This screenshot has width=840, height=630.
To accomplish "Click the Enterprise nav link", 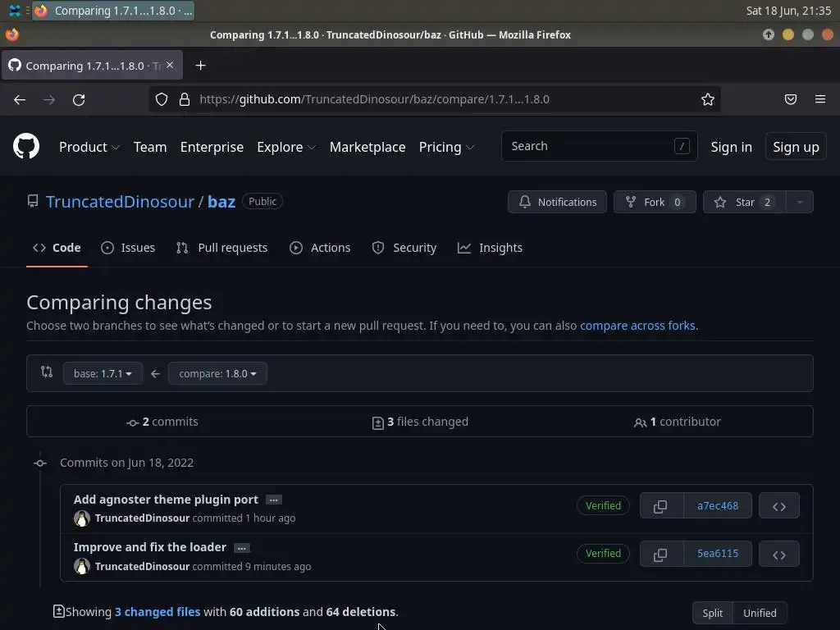I will pos(212,147).
